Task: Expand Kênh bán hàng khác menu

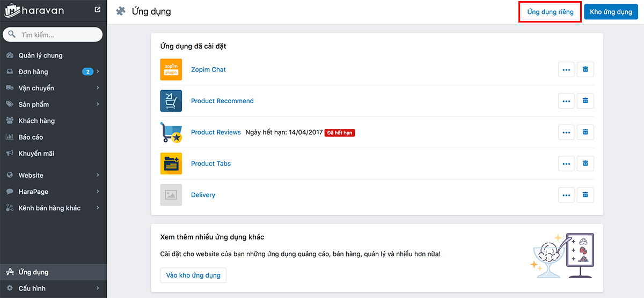Action: 54,208
